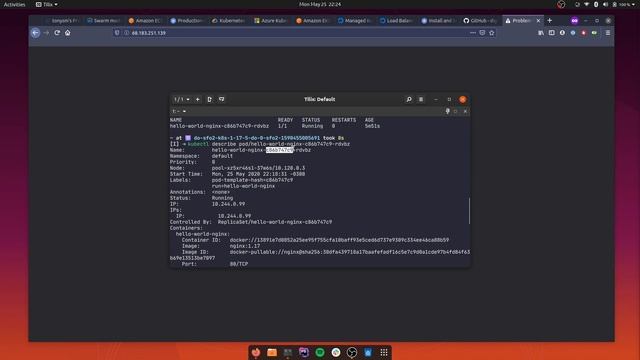Viewport: 640px width, 360px height.
Task: Switch to the first Amazon EC tab
Action: click(x=146, y=20)
